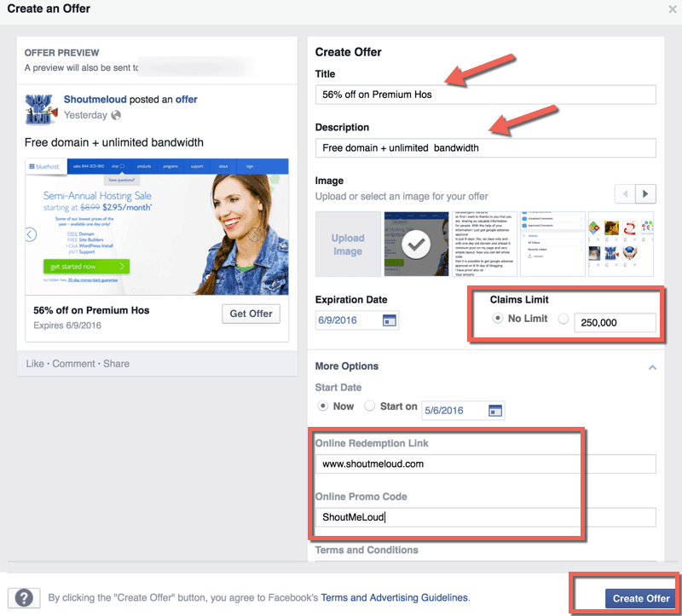Click inside the Title input field

point(426,94)
